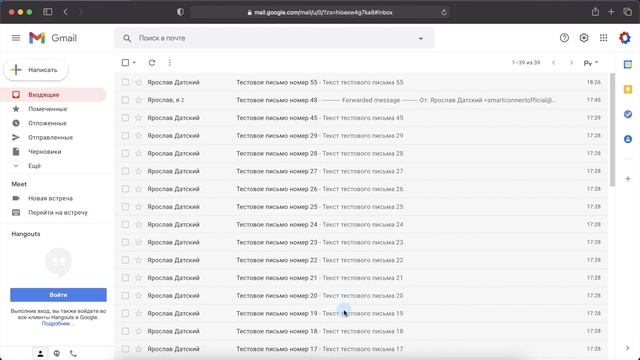Click Перейти на встречу

click(x=58, y=212)
